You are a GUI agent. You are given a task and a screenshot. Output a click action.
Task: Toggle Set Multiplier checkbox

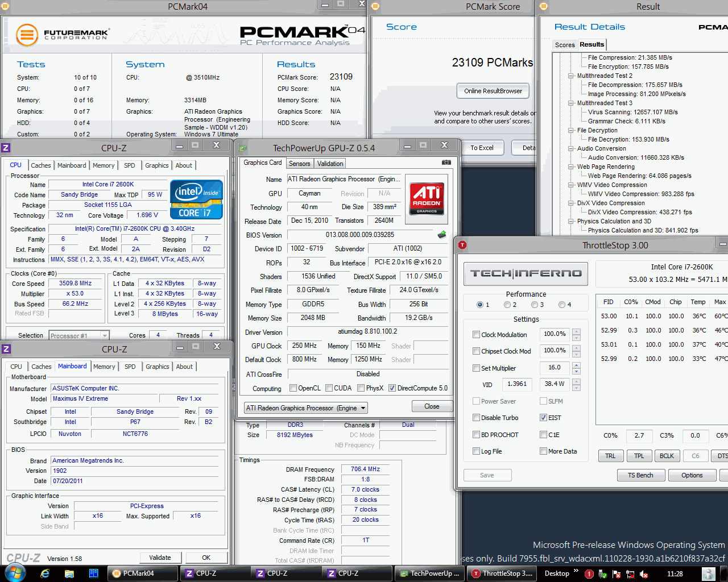(476, 368)
